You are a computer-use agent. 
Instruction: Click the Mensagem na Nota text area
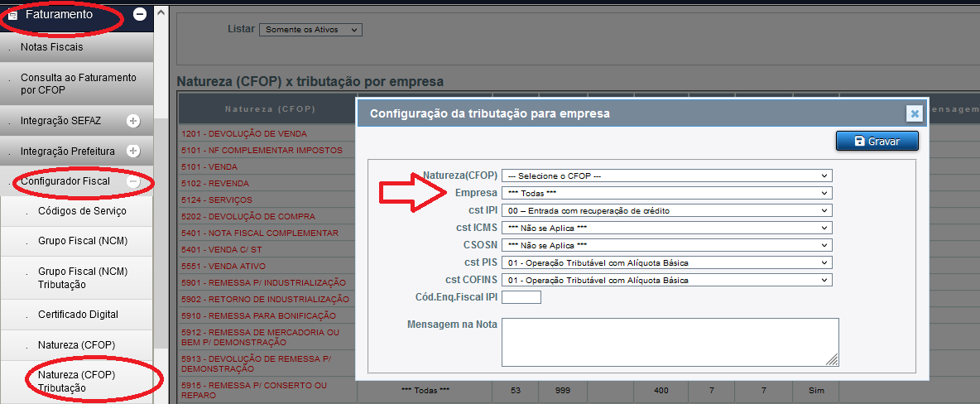point(670,341)
